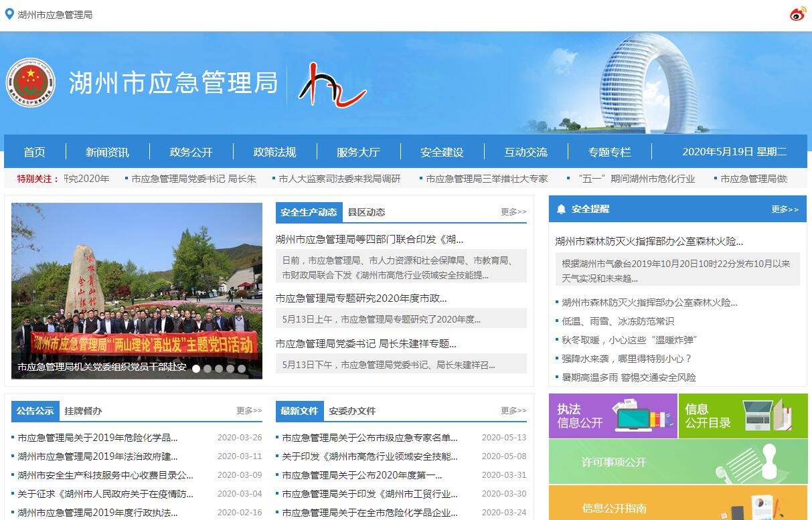Expand 更多>> in the 安全提醒 panel
The width and height of the screenshot is (812, 520).
785,209
